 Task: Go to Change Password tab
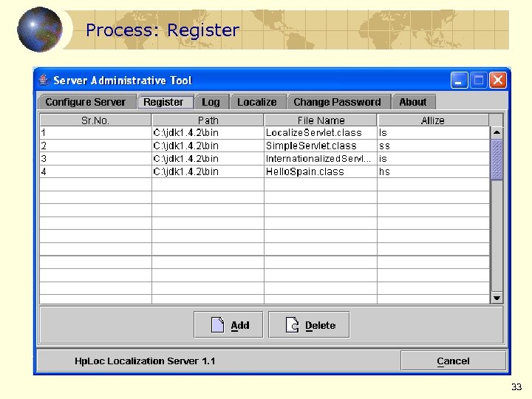(x=338, y=102)
